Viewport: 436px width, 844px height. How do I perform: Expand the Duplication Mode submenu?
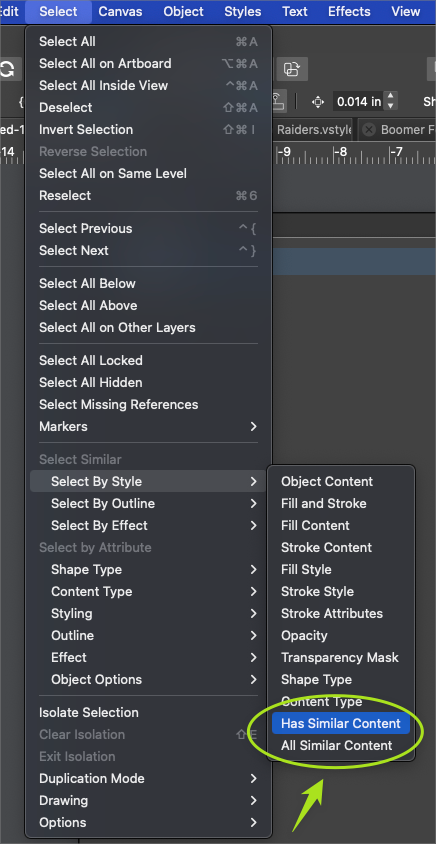148,778
